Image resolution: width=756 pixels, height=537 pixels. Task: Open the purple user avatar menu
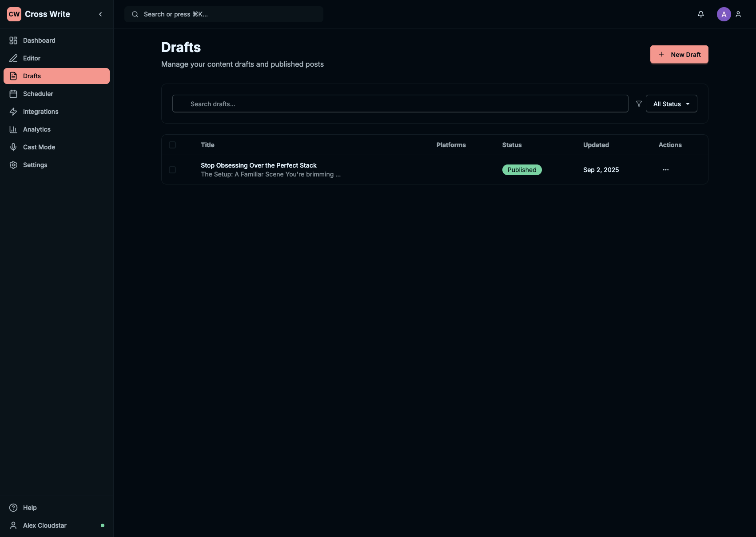pos(724,14)
